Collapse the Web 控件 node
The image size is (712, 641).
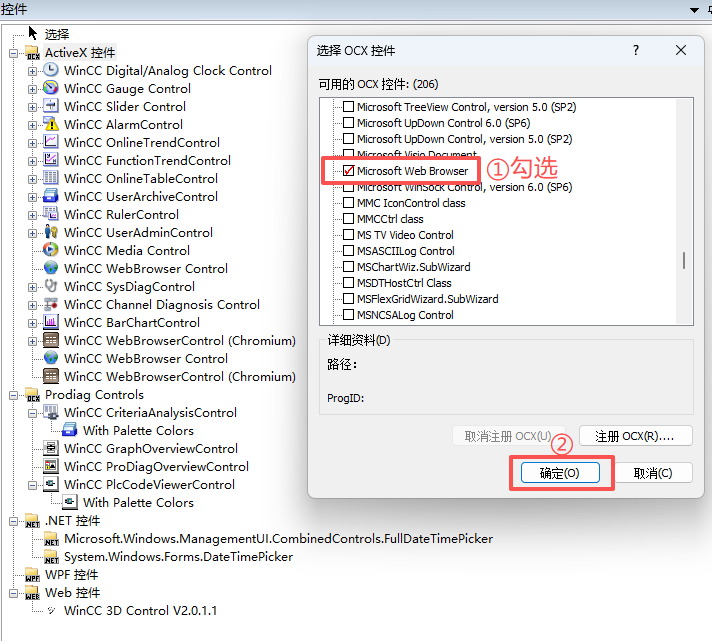14,593
